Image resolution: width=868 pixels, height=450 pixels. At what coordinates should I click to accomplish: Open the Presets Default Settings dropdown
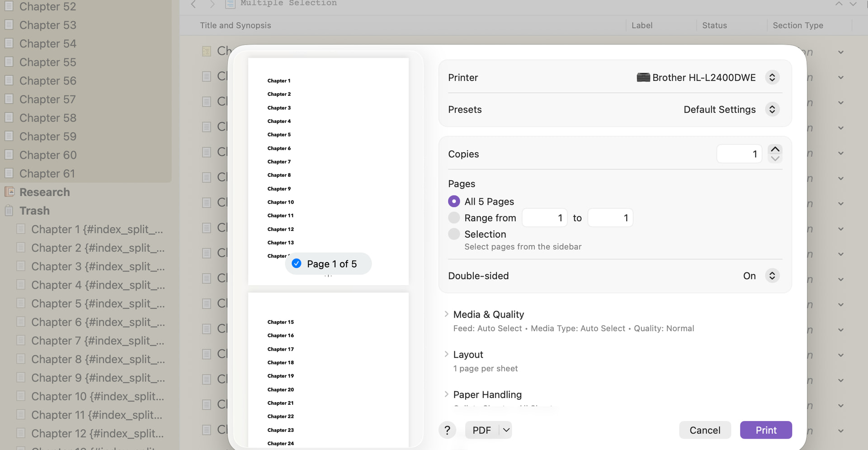coord(772,109)
